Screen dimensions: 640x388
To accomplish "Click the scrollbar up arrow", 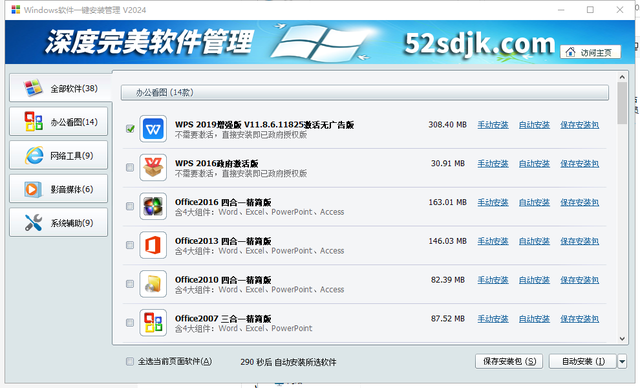I will click(x=622, y=77).
